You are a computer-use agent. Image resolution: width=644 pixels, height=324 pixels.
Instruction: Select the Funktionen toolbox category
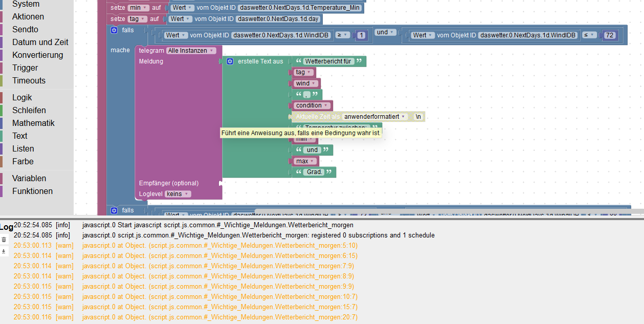pyautogui.click(x=32, y=191)
